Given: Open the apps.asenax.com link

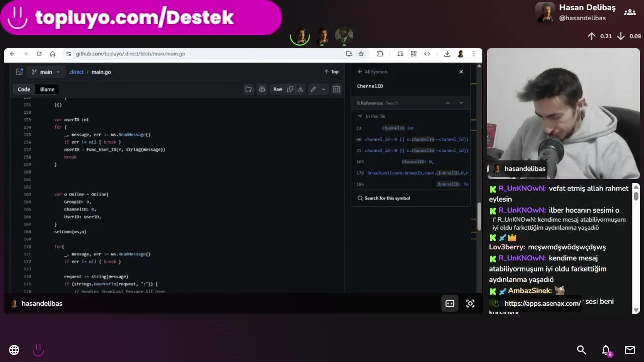Looking at the screenshot, I should (542, 304).
